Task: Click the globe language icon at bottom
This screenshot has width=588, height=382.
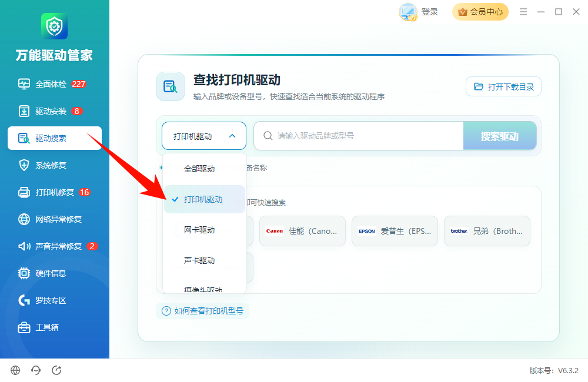Action: click(15, 370)
